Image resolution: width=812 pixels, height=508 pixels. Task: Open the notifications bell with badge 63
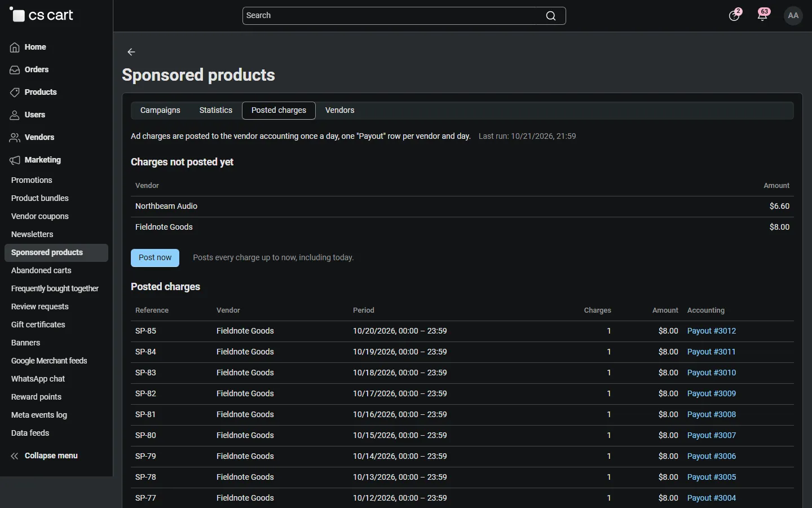point(763,15)
